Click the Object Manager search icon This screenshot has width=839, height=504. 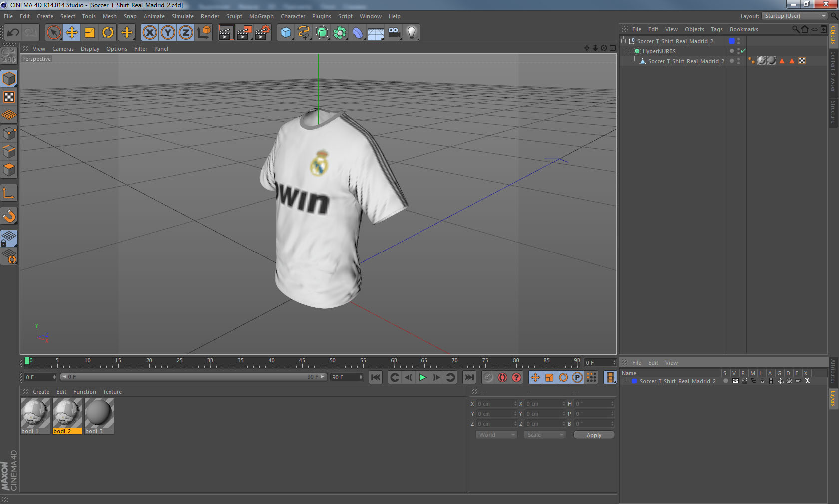tap(795, 29)
